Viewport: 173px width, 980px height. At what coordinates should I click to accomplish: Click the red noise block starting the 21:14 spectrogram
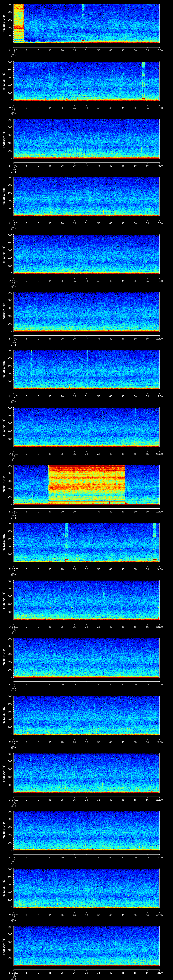point(19,23)
